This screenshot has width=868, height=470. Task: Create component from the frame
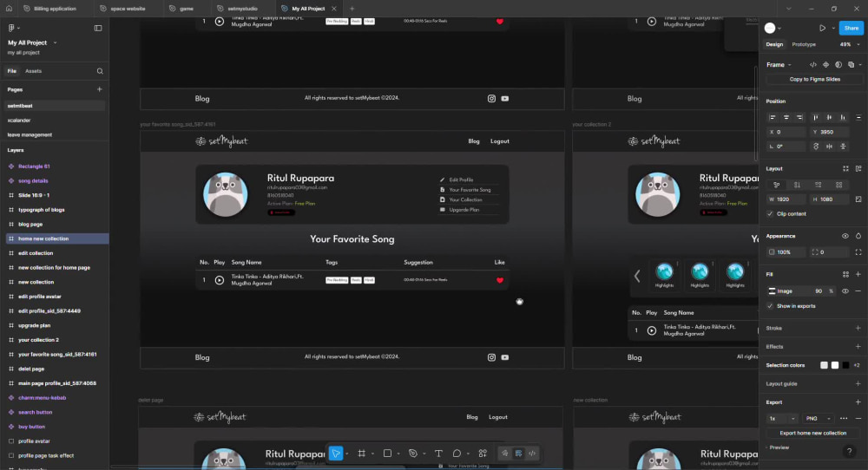[825, 65]
